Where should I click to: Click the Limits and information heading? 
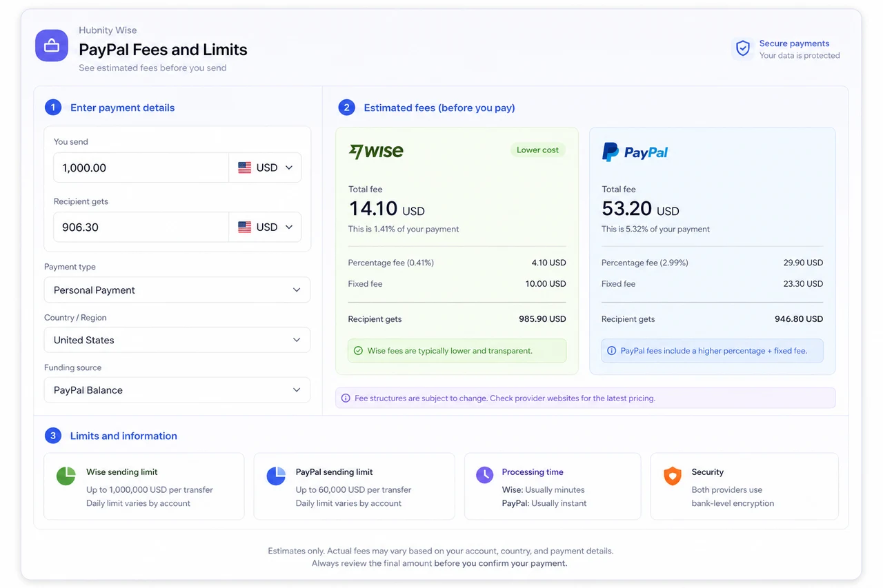(123, 436)
